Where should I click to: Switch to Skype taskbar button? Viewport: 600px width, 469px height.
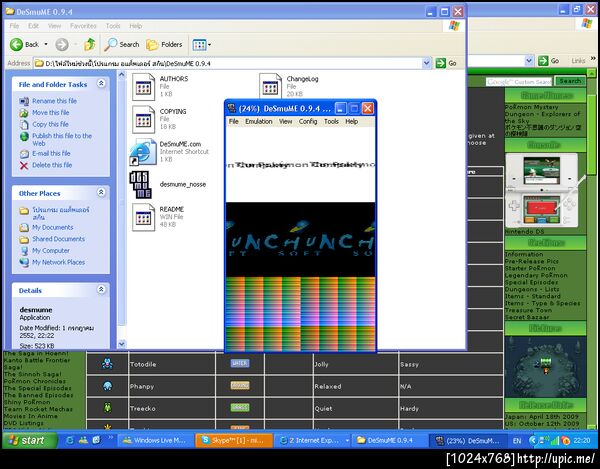pos(233,440)
